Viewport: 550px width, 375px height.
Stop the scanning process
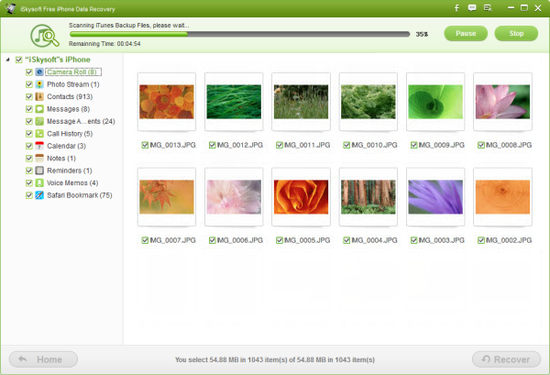pos(516,33)
